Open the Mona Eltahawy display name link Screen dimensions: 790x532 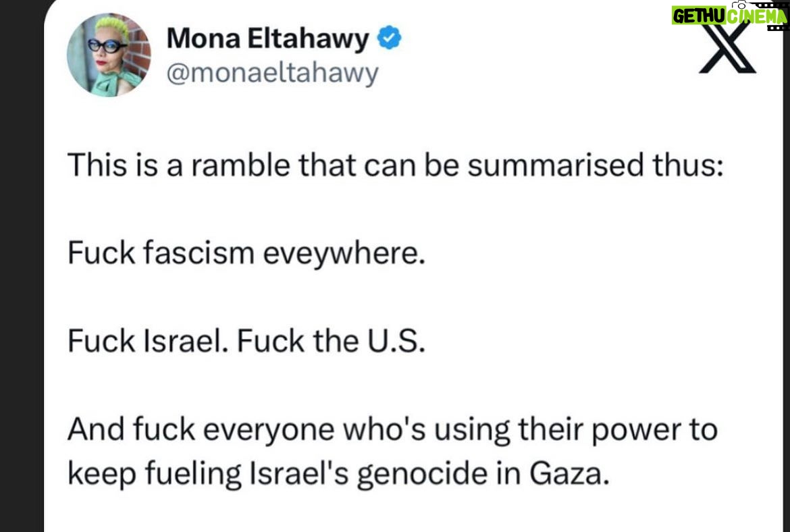tap(267, 38)
